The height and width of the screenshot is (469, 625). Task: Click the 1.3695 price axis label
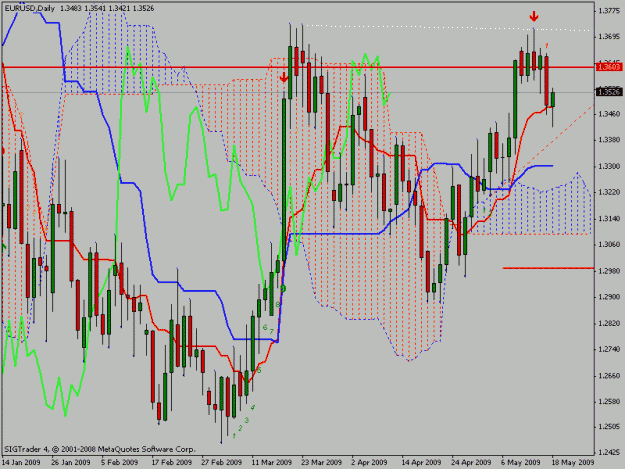609,37
